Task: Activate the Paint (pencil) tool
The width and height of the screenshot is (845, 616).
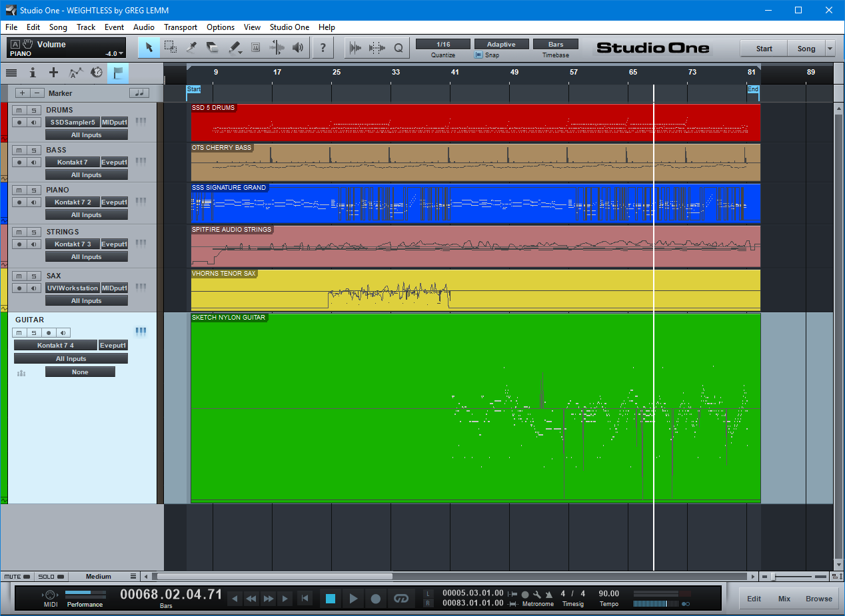Action: tap(235, 47)
